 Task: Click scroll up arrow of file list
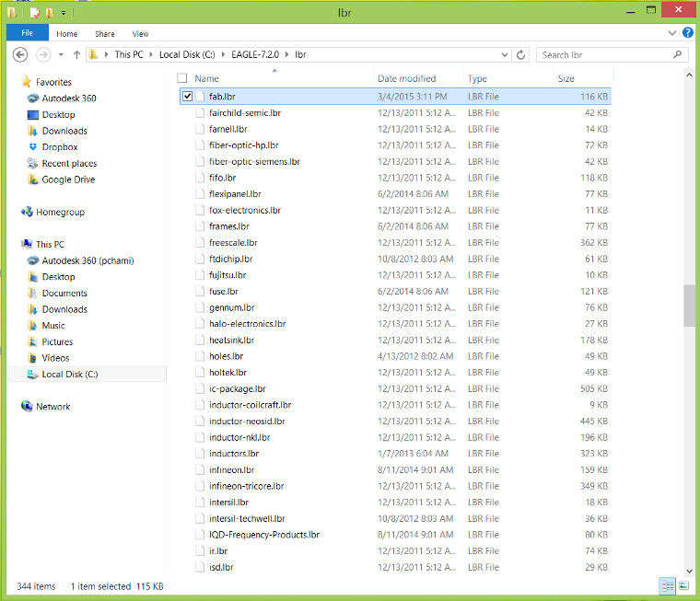pos(689,75)
